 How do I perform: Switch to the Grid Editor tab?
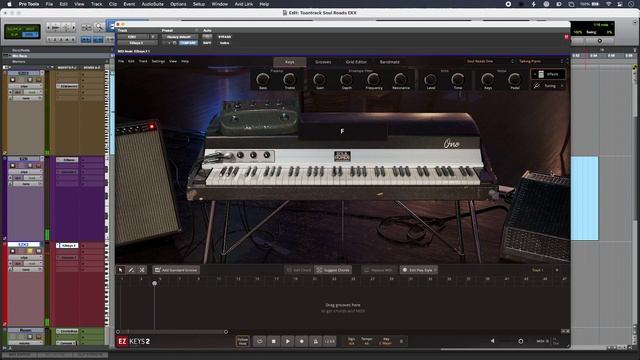(x=356, y=62)
